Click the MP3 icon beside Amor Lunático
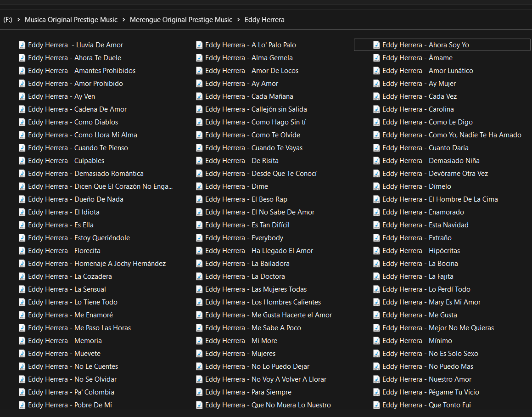This screenshot has height=417, width=532. coord(376,71)
